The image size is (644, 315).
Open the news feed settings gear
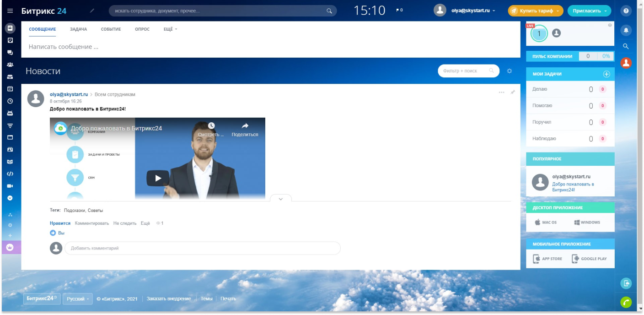pos(510,71)
